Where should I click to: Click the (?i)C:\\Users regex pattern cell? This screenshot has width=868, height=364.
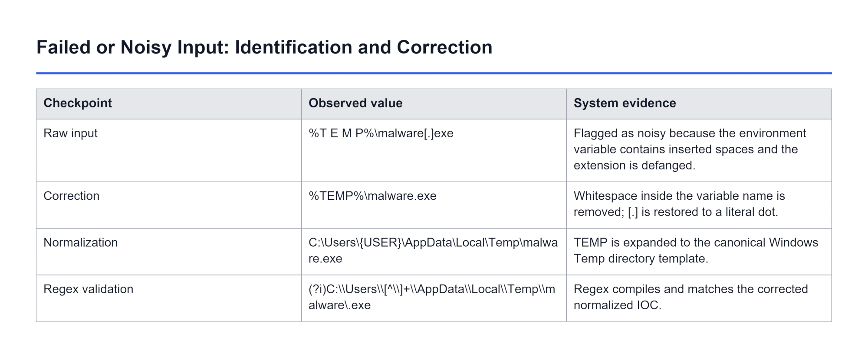pyautogui.click(x=434, y=298)
